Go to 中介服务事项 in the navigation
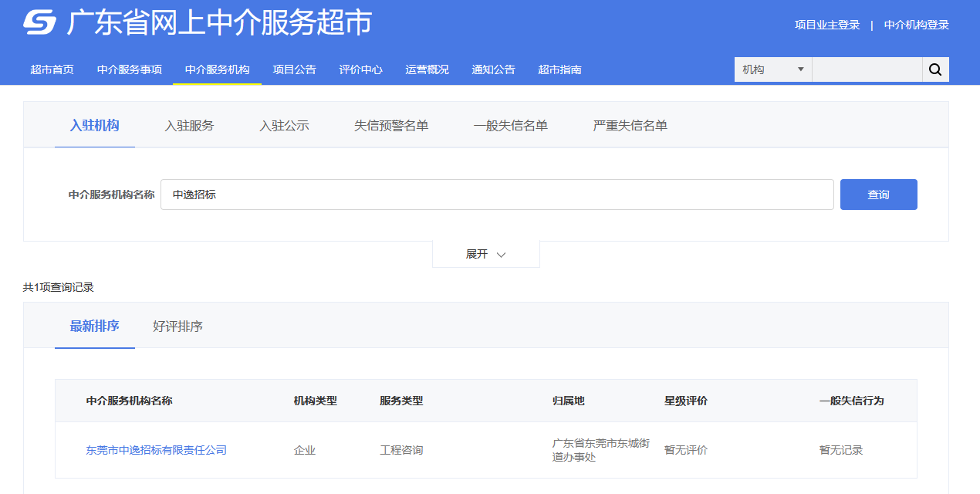Image resolution: width=980 pixels, height=494 pixels. [x=130, y=69]
